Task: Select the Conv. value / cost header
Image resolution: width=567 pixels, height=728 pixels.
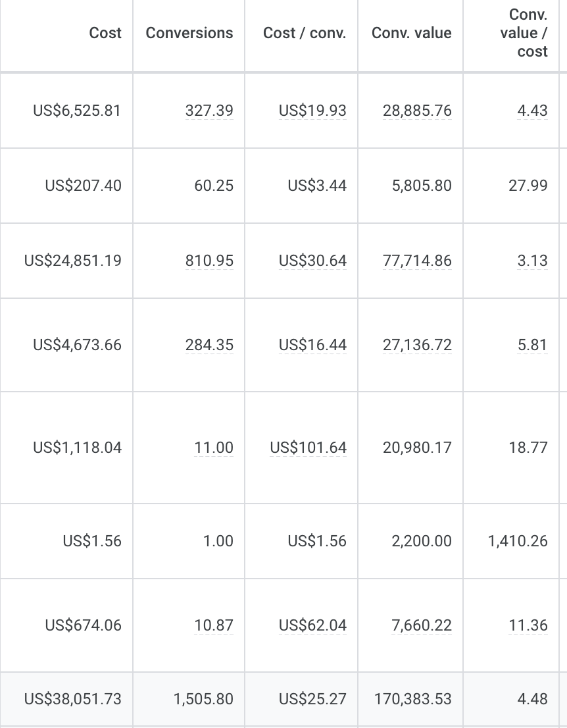Action: [x=524, y=33]
